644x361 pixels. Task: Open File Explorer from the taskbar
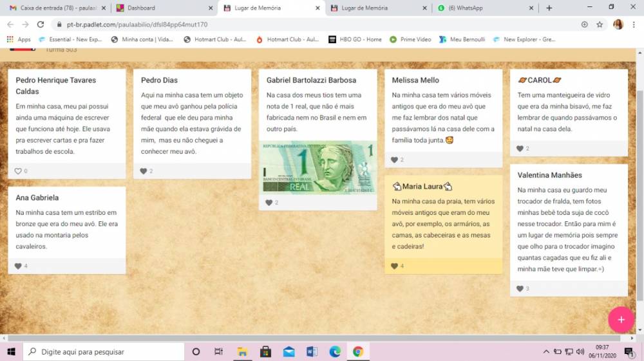(x=242, y=351)
